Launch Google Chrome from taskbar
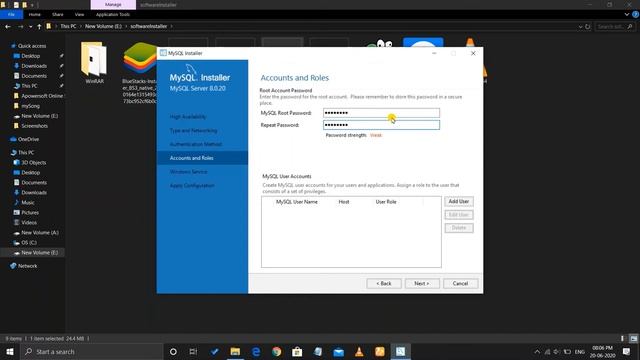This screenshot has width=640, height=360. 277,351
